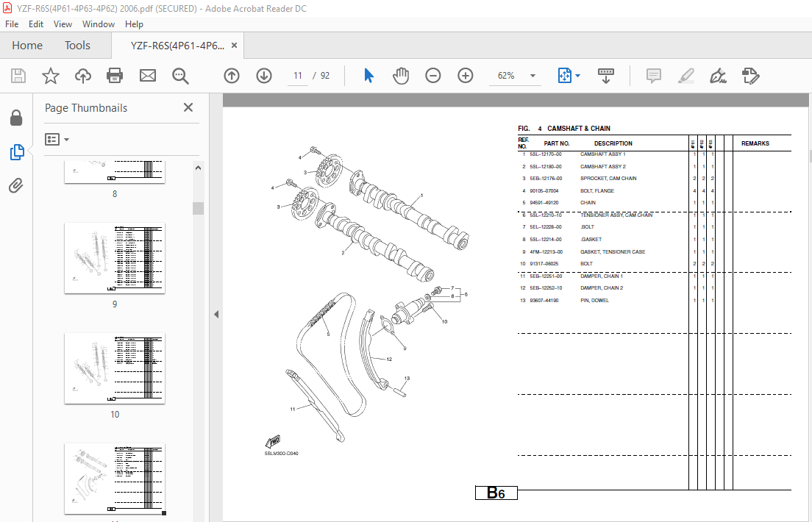Screen dimensions: 812x522
Task: Click the BOLT, FLANGE description
Action: 596,191
